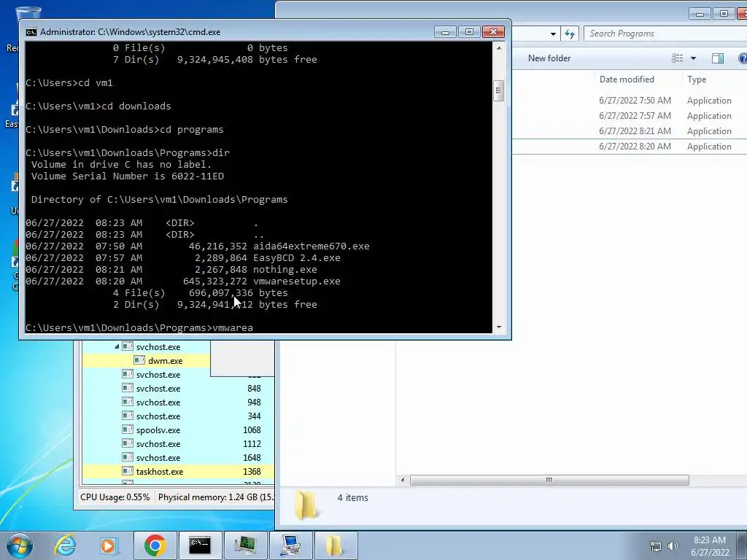Sort by Date modified column header
Image resolution: width=747 pixels, height=560 pixels.
pyautogui.click(x=627, y=79)
